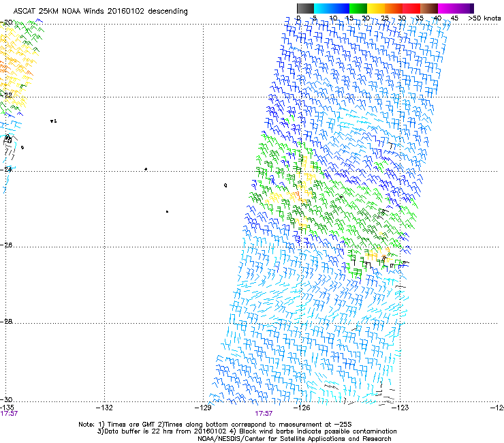Viewport: 504px width, 443px height.
Task: Click the '25' legend scale label
Action: (x=385, y=18)
